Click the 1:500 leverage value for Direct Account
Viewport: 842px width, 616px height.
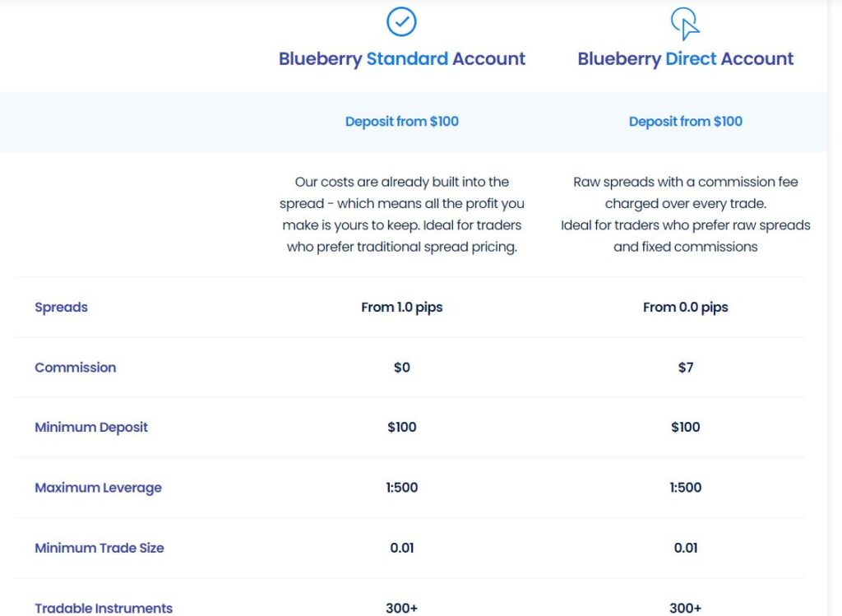685,488
